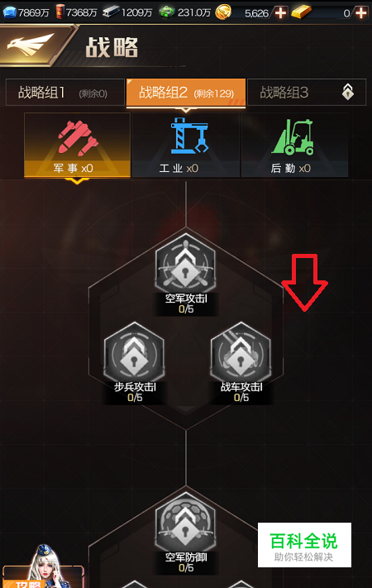The height and width of the screenshot is (588, 372).
Task: Select the 步兵攻击I skill icon
Action: pos(134,352)
